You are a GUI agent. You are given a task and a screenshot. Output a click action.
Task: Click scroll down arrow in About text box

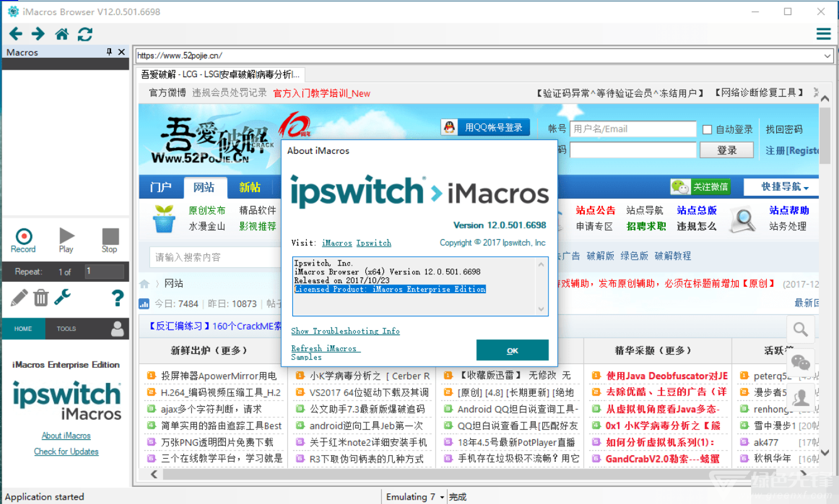[541, 308]
